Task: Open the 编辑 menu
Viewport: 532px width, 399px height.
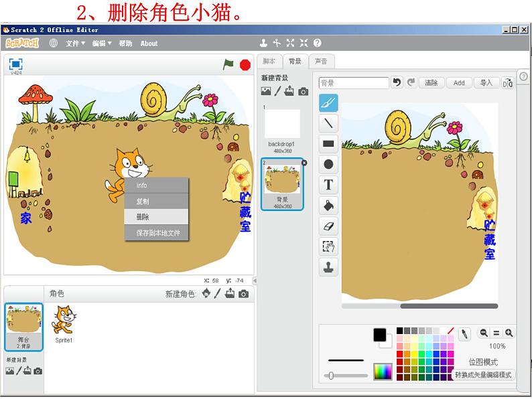Action: click(x=101, y=44)
